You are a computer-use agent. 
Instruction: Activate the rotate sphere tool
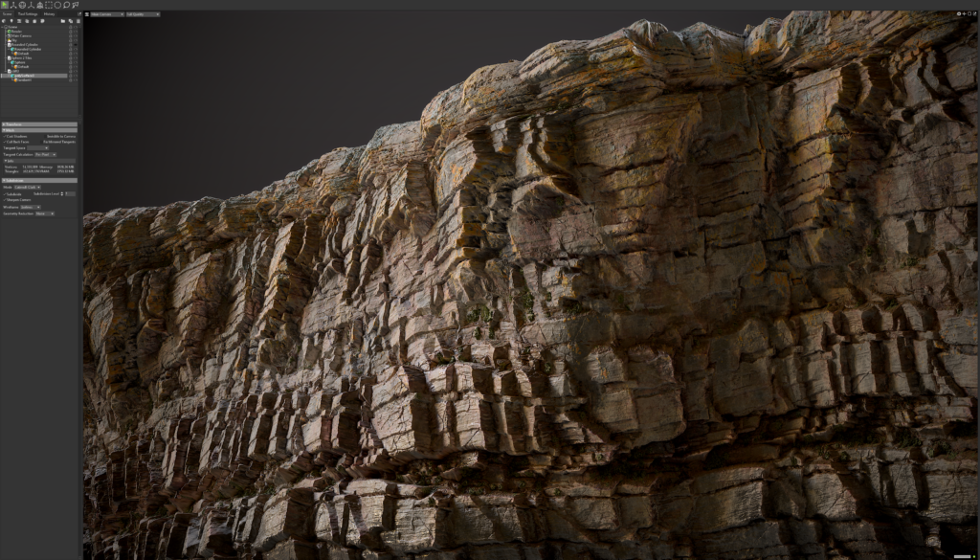coord(23,5)
